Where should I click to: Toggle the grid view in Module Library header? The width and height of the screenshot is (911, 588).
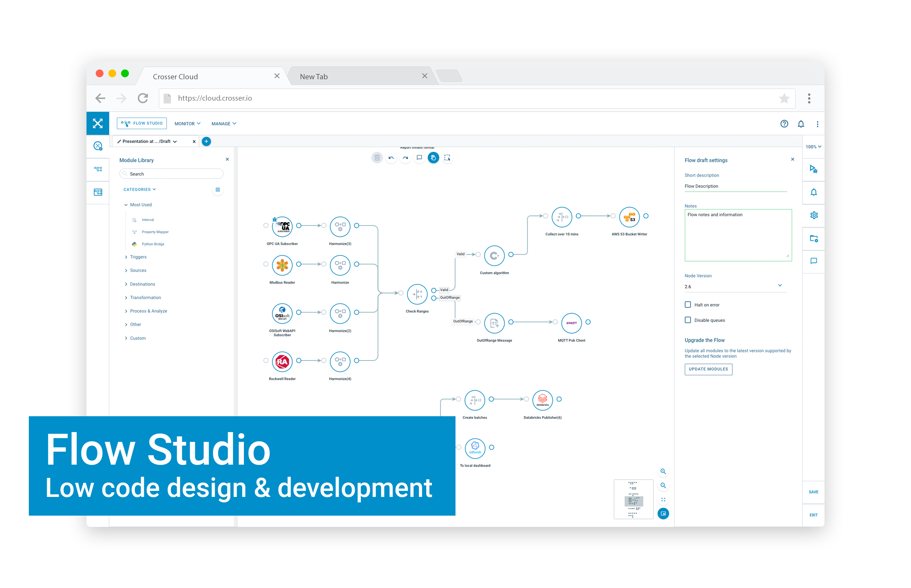(x=218, y=189)
